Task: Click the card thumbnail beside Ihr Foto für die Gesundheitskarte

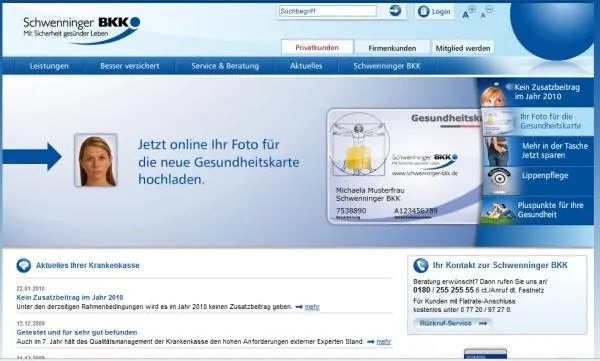Action: click(499, 122)
